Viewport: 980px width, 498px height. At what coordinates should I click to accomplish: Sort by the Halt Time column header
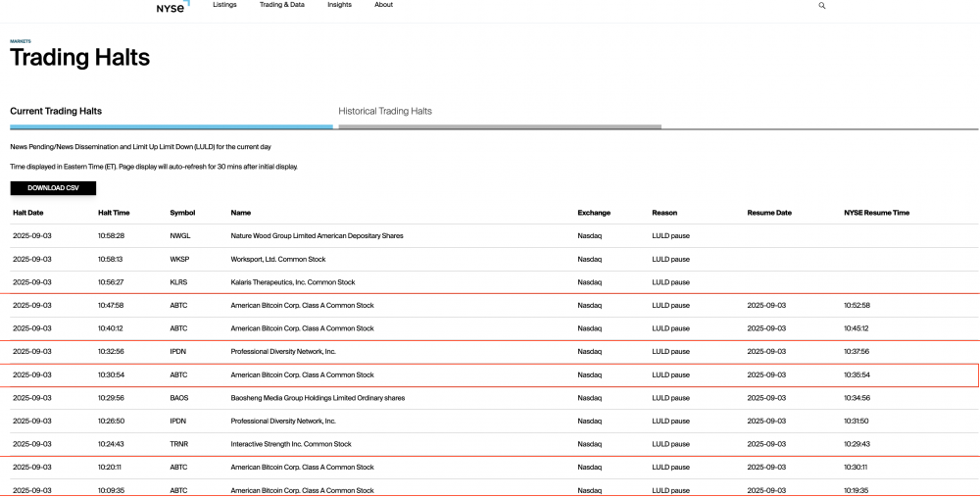114,213
